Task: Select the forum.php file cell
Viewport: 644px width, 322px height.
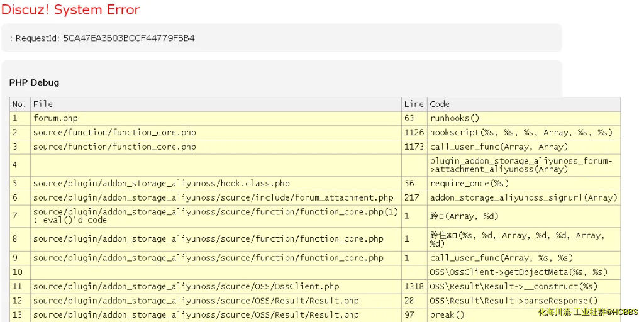Action: pyautogui.click(x=55, y=118)
